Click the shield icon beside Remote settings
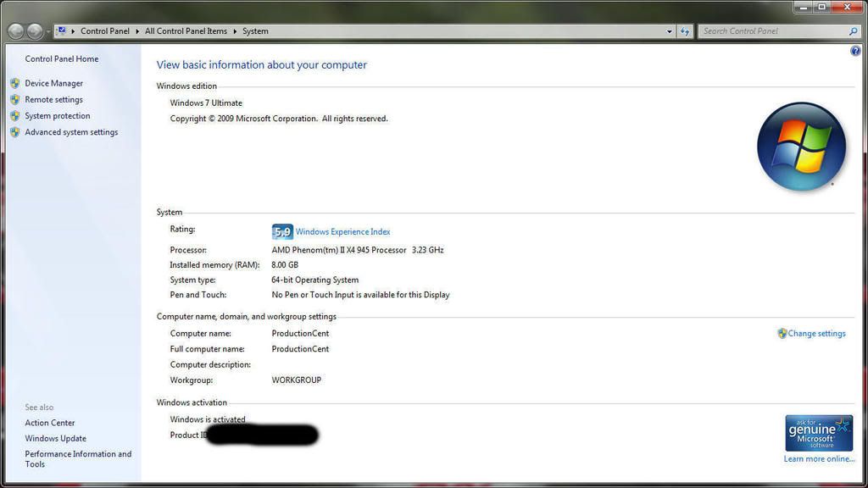The height and width of the screenshot is (488, 868). (x=15, y=100)
